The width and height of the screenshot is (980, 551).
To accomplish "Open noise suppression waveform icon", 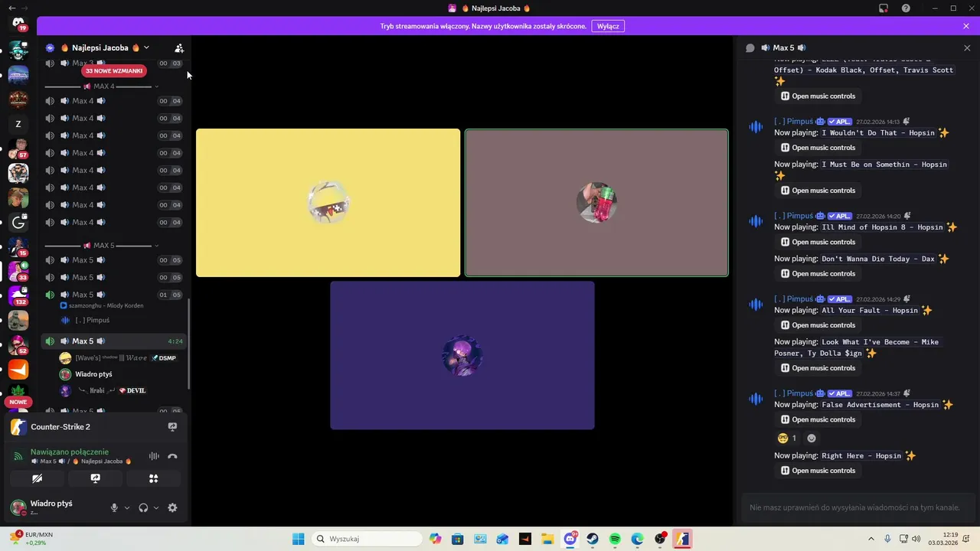I will click(154, 456).
